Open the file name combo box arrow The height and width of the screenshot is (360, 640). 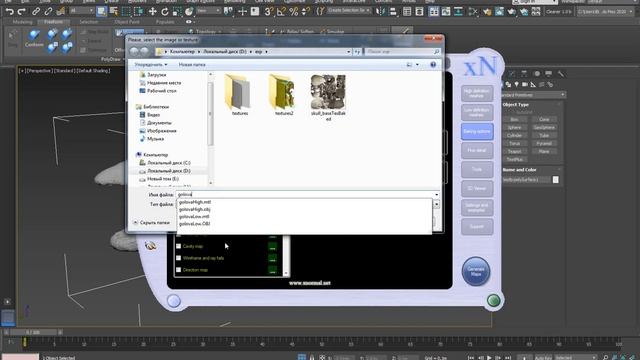click(436, 195)
